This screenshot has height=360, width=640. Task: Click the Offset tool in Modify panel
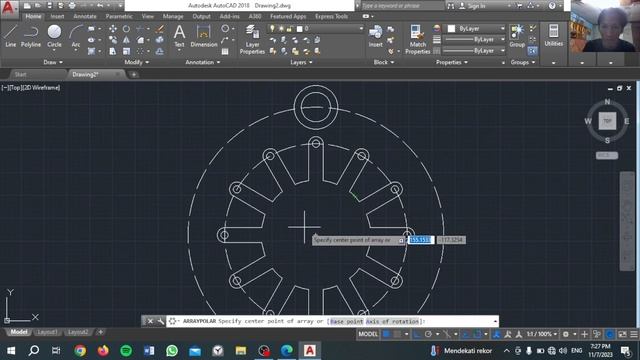(x=160, y=51)
